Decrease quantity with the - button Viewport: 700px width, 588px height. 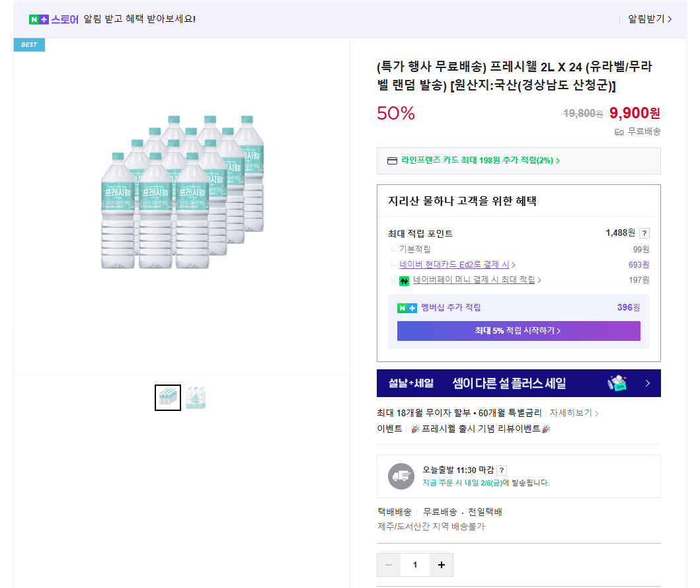point(389,565)
